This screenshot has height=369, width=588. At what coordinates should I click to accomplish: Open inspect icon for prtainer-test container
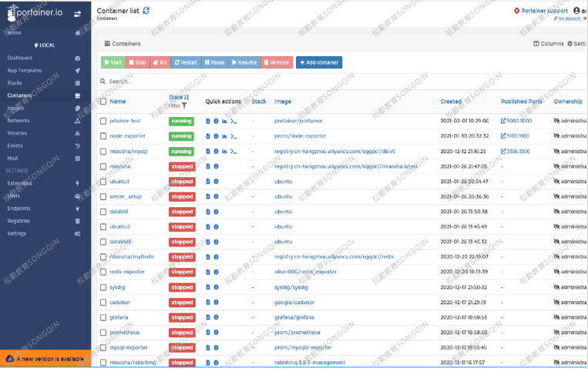[x=216, y=121]
